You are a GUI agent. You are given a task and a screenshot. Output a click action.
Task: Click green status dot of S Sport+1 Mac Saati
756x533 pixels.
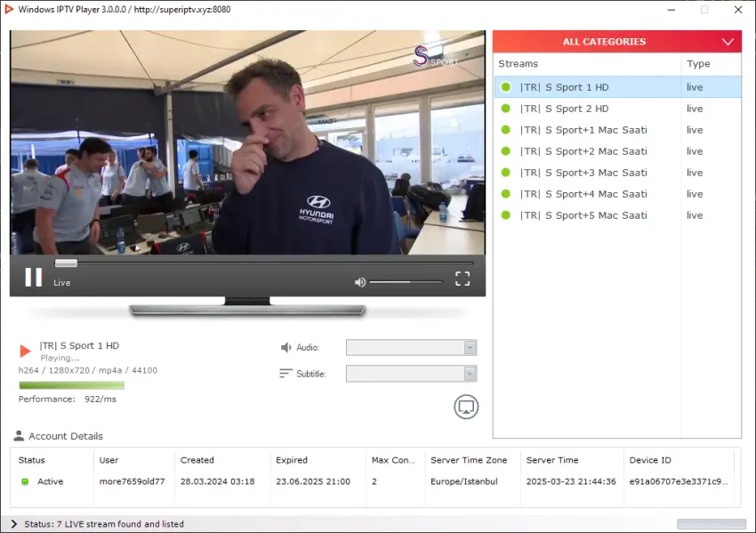click(506, 130)
